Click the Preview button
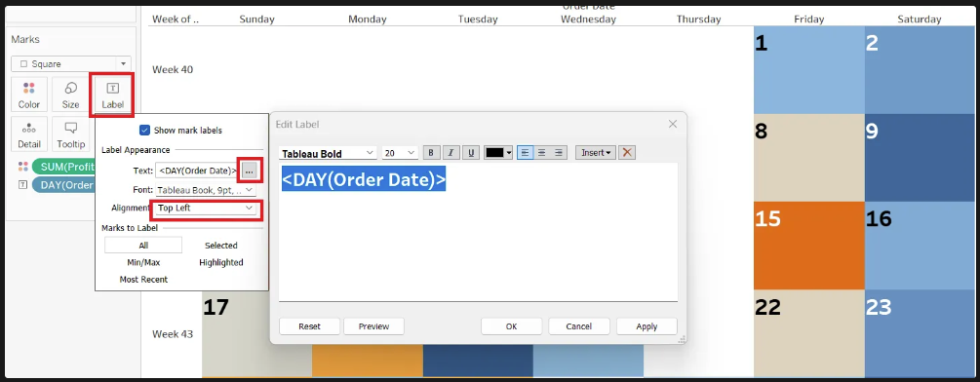 [373, 326]
